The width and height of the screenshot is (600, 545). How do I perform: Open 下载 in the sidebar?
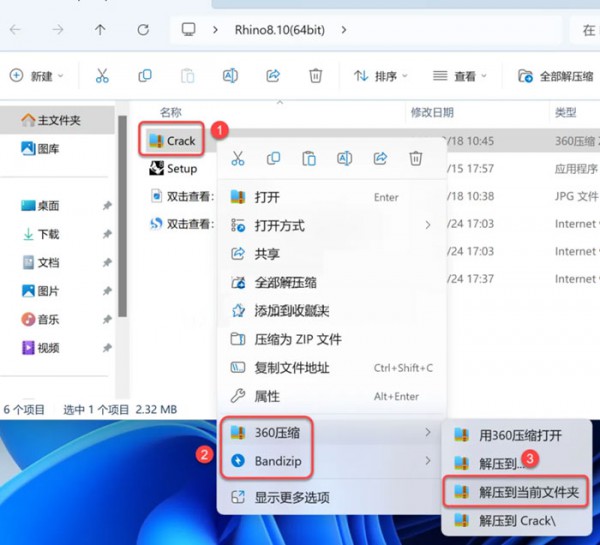[x=40, y=234]
